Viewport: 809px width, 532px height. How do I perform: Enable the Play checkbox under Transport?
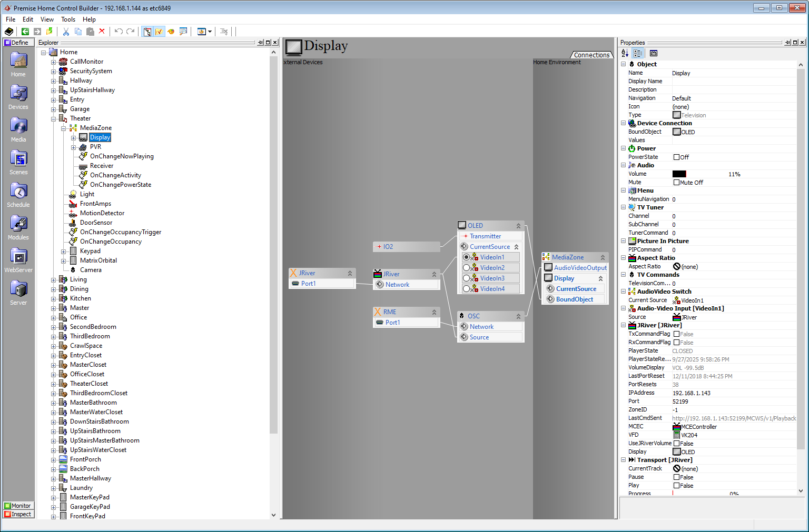[x=677, y=485]
